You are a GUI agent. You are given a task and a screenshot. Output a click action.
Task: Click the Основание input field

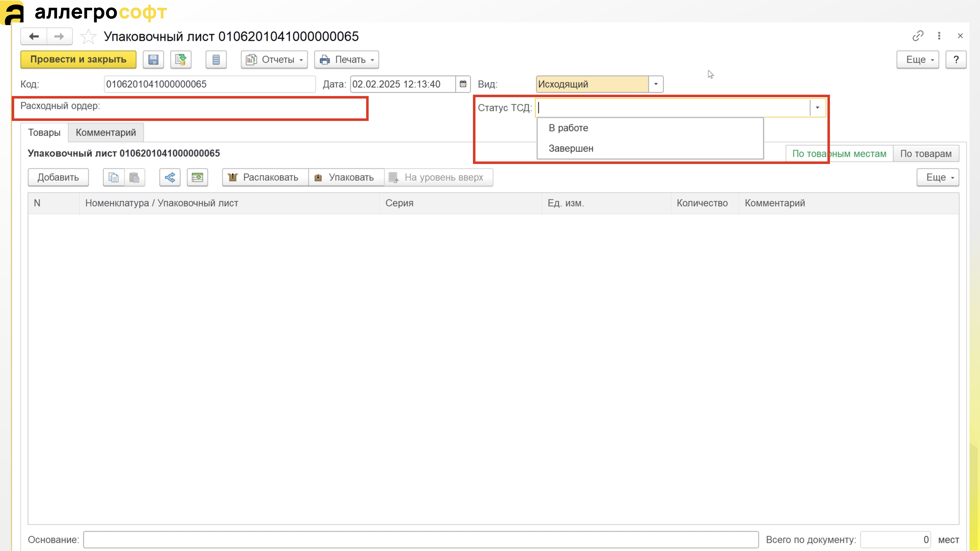tap(421, 540)
